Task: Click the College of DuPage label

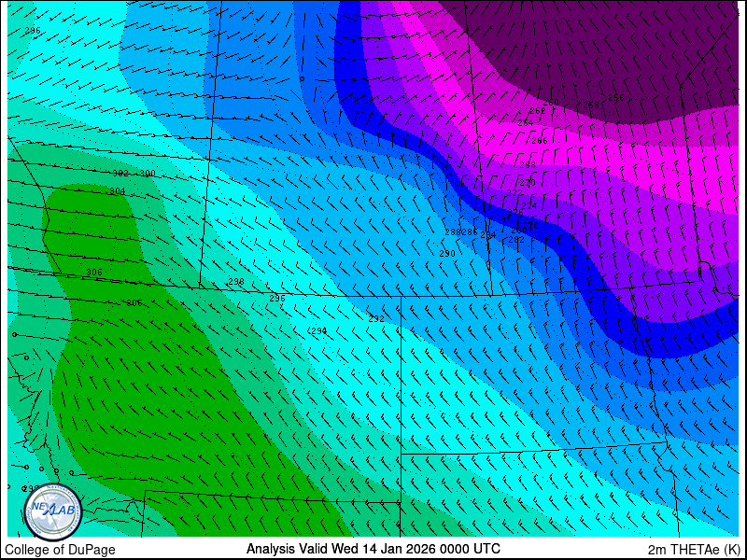Action: [60, 550]
